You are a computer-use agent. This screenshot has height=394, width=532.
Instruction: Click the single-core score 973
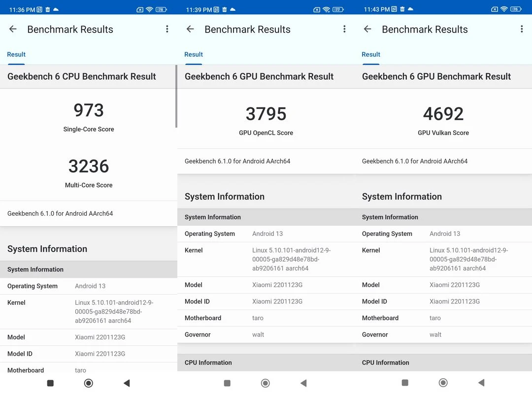coord(89,110)
